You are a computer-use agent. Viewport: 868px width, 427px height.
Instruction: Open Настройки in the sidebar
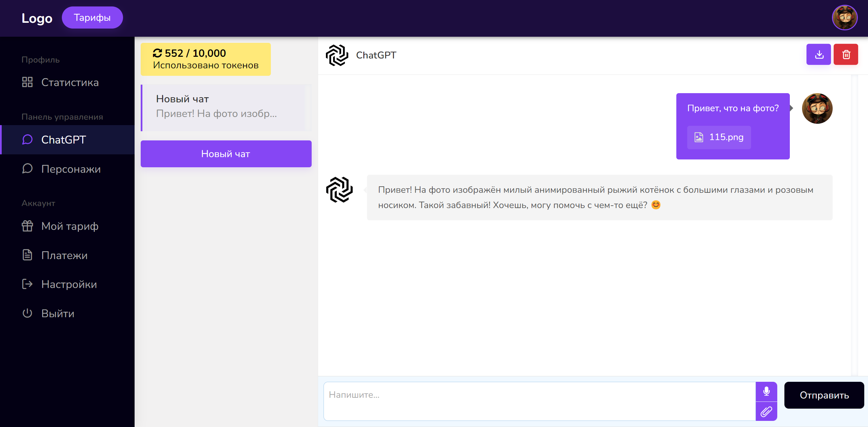(x=69, y=284)
